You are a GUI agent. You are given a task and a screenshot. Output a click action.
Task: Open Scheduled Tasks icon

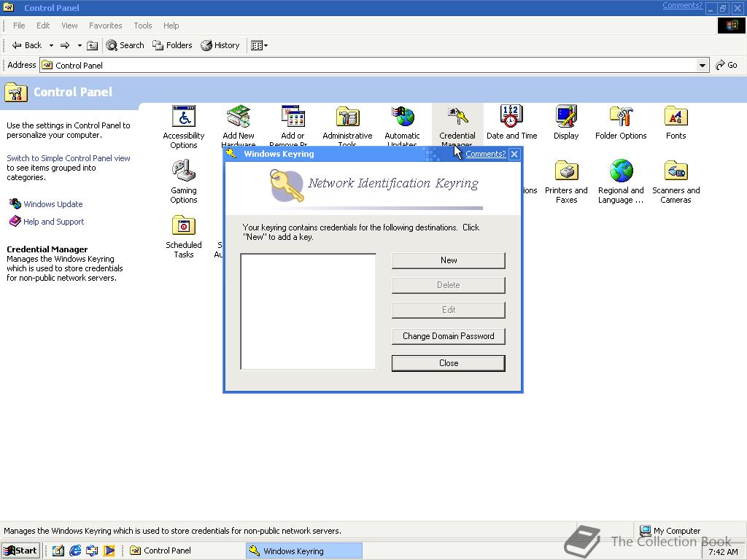183,226
